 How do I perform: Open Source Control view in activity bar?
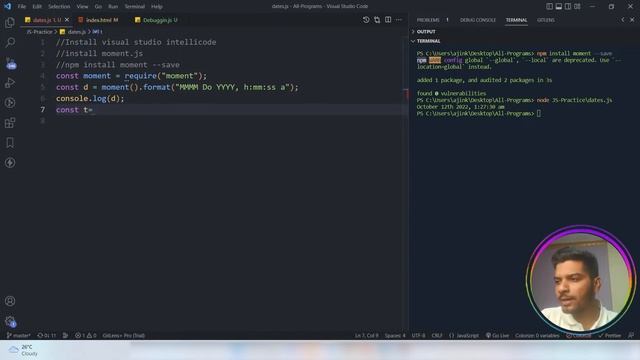point(10,63)
